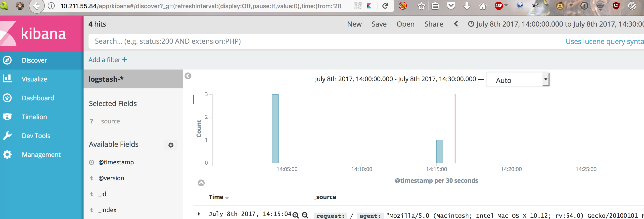Open the interval Auto dropdown

tap(518, 80)
